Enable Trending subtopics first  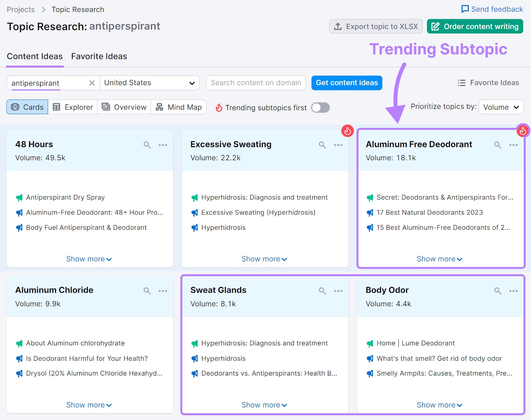coord(320,107)
